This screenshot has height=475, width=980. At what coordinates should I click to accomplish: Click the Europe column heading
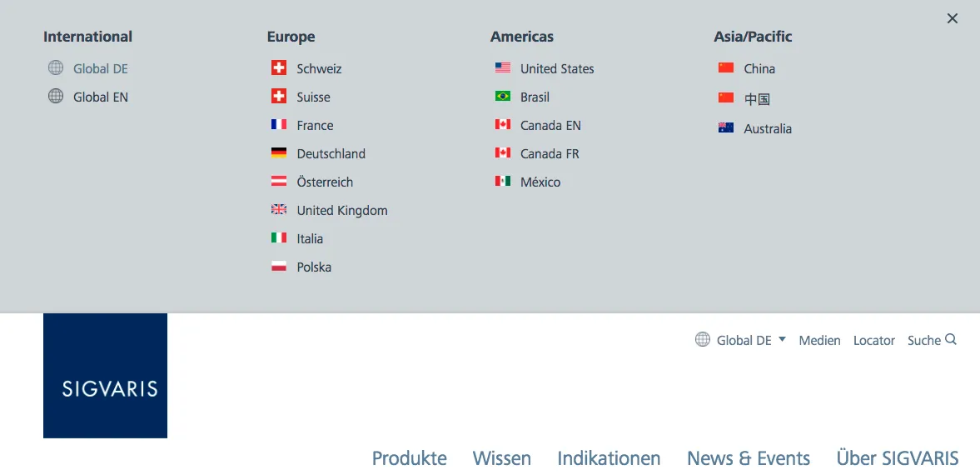tap(291, 37)
